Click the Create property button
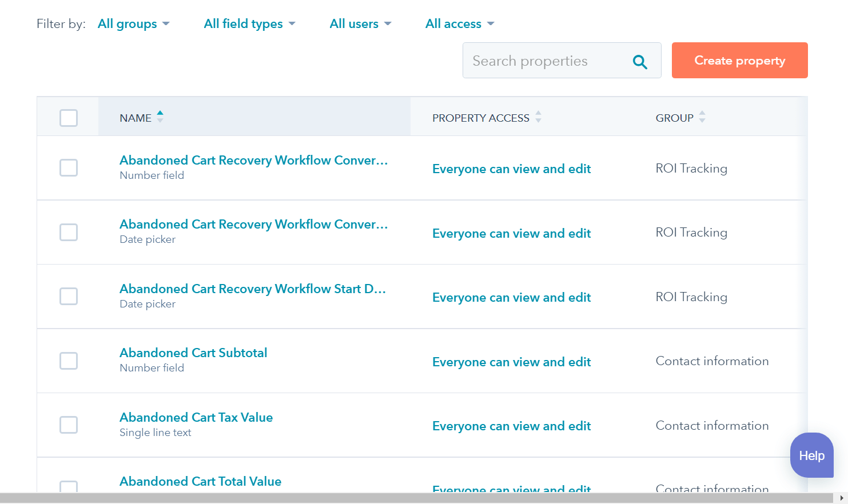 (739, 60)
